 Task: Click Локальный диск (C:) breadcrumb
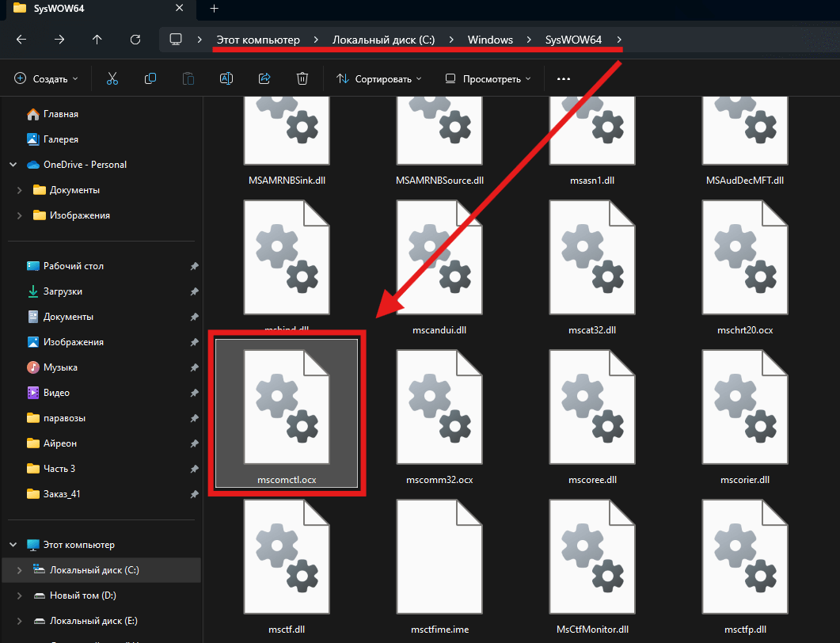[383, 40]
